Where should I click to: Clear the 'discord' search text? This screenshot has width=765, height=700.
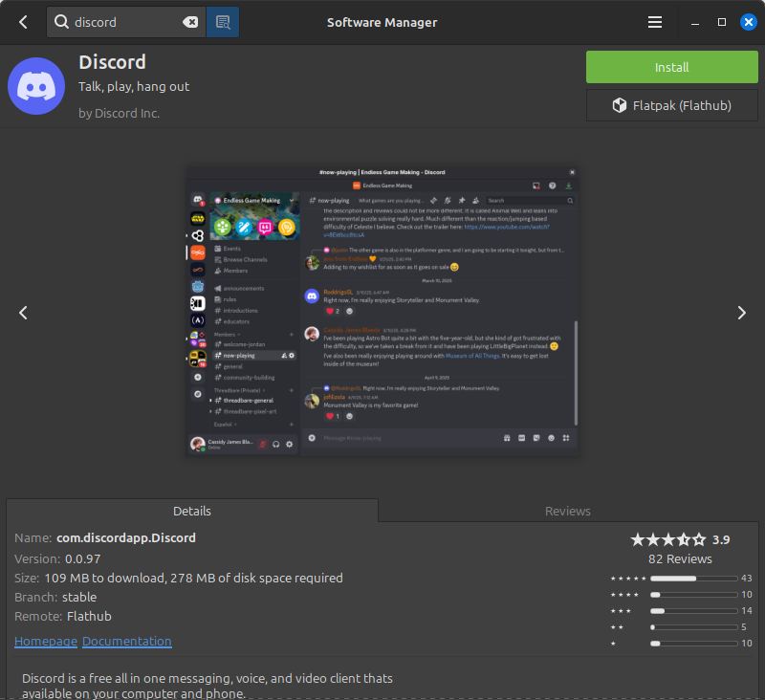[190, 22]
